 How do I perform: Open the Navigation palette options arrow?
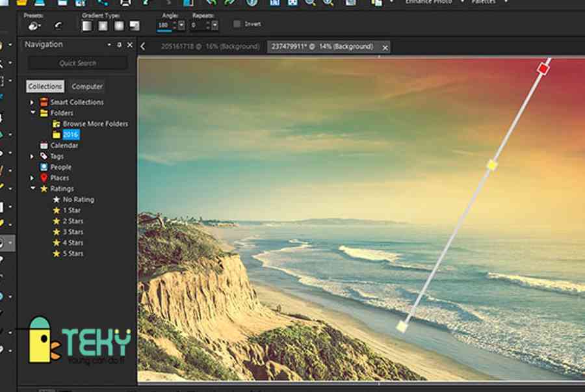click(109, 44)
